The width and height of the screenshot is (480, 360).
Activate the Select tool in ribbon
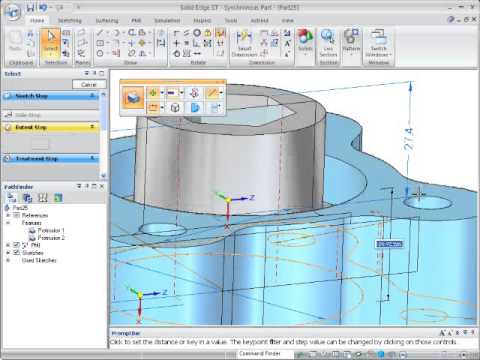coord(50,43)
